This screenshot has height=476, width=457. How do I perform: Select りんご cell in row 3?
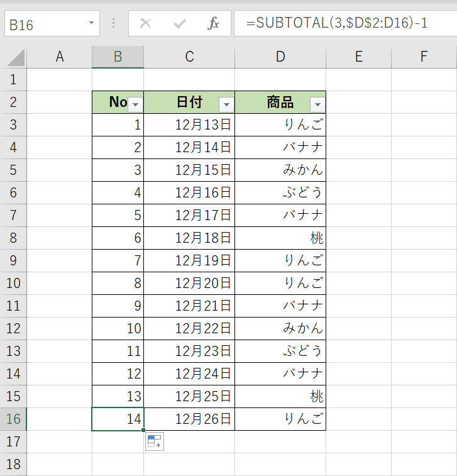pos(280,125)
